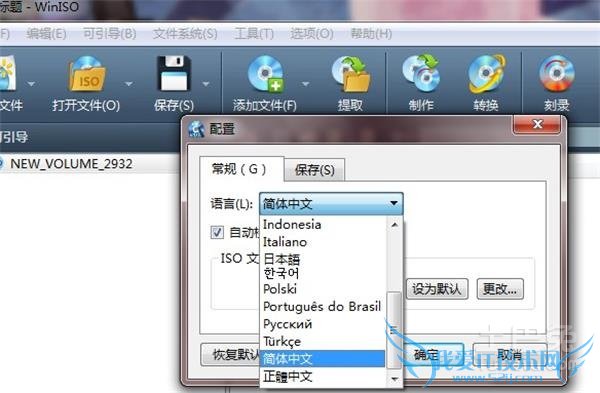Choose 正體中文 from the language list
The width and height of the screenshot is (600, 393).
[323, 377]
